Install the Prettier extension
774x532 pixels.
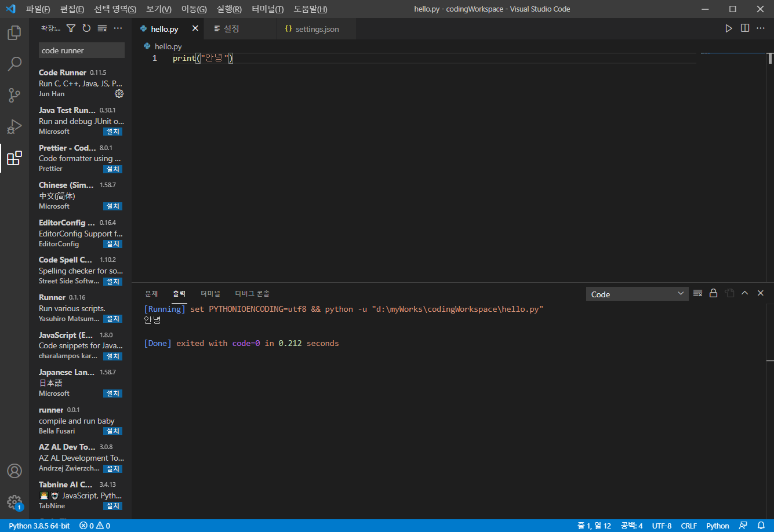coord(112,169)
